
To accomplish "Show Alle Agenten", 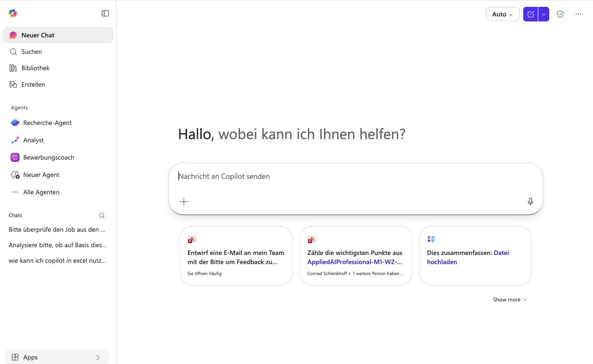I will pyautogui.click(x=58, y=192).
